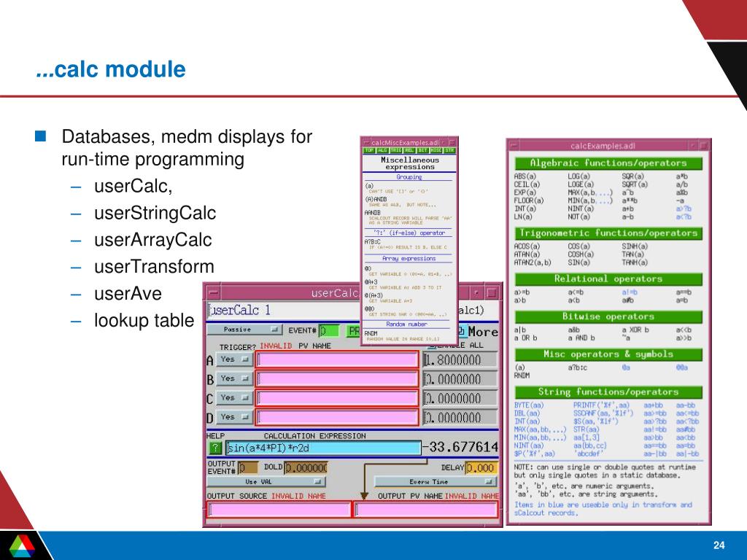The image size is (747, 560).
Task: Switch to the ALG tab in calcMiscExamples
Action: coord(382,150)
